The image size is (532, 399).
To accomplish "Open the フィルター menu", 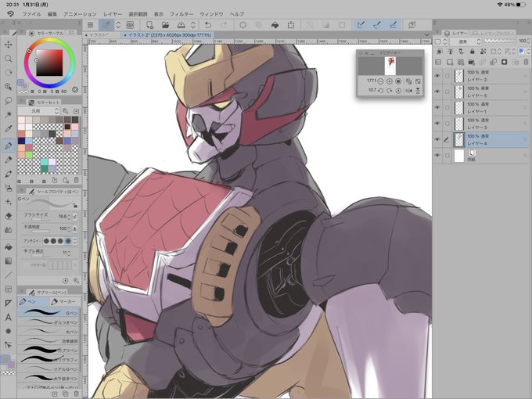I will (182, 14).
